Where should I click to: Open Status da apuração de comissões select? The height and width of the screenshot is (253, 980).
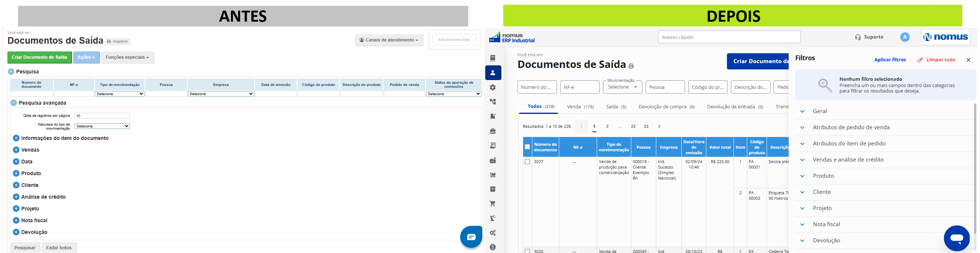454,94
